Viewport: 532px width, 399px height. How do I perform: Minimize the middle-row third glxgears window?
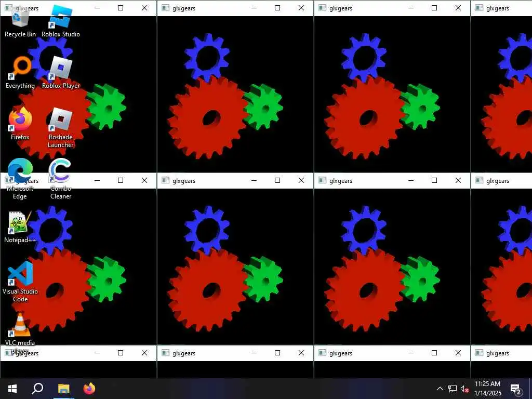[410, 180]
